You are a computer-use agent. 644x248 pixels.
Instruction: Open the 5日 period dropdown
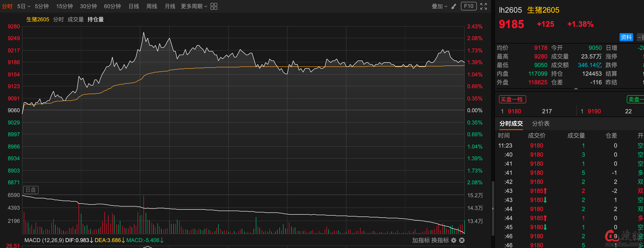pos(24,6)
